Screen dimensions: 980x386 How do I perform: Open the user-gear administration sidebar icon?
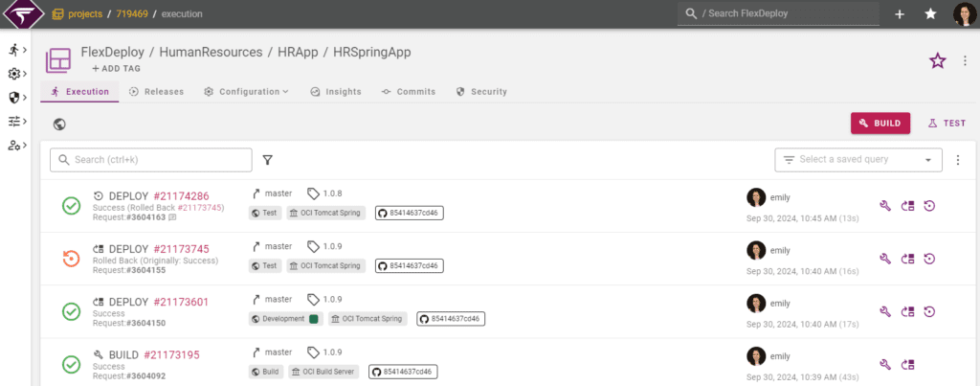pos(13,146)
